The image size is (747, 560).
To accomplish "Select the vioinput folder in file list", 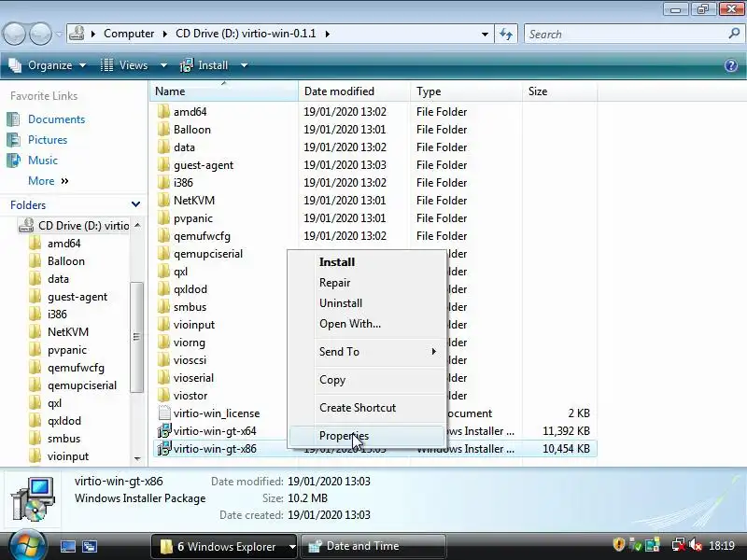I will [x=194, y=325].
